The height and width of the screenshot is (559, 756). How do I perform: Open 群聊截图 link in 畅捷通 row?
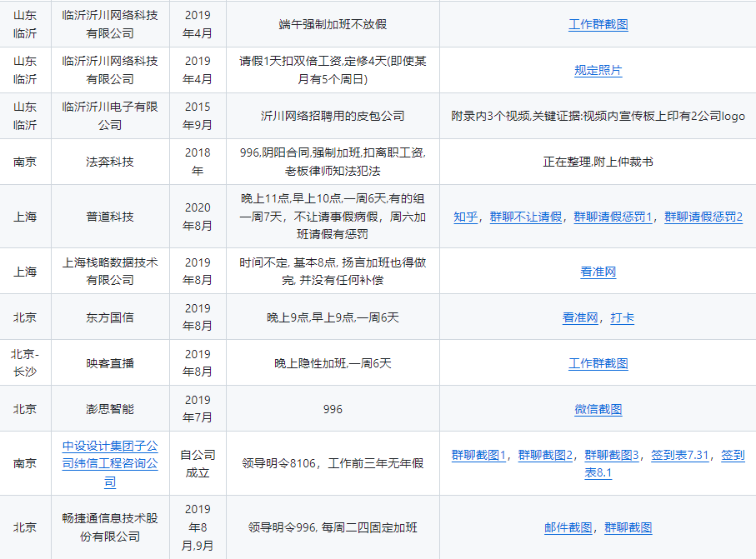[x=628, y=527]
